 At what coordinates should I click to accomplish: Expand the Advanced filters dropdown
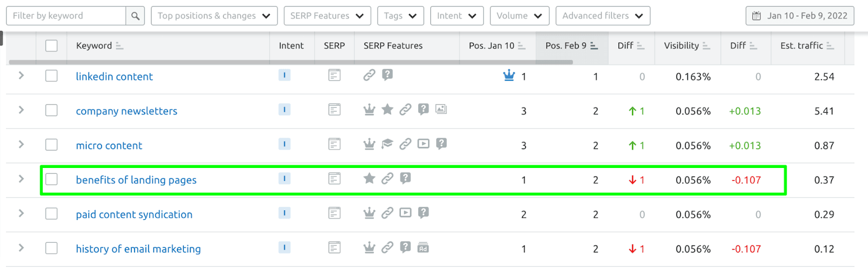603,16
